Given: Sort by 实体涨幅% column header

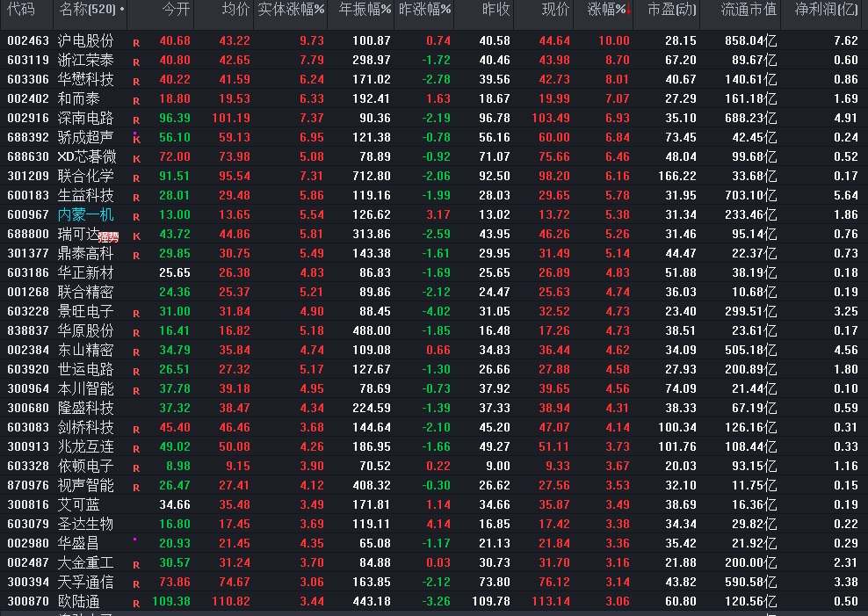Looking at the screenshot, I should (291, 10).
